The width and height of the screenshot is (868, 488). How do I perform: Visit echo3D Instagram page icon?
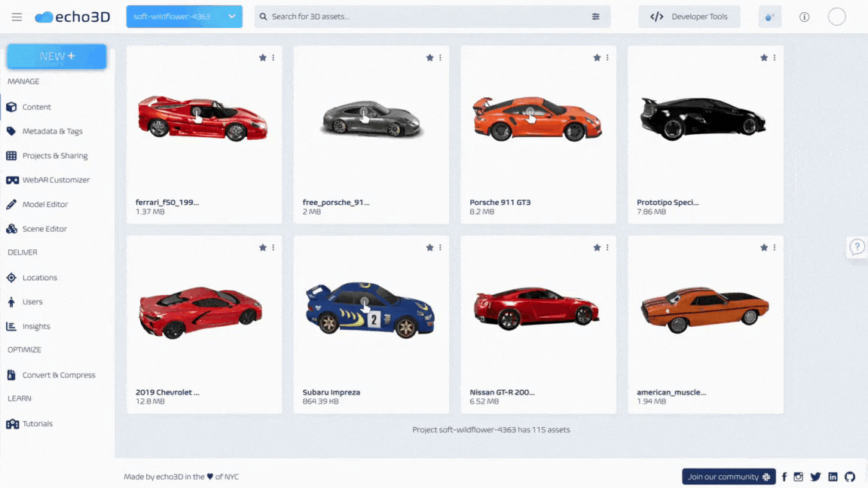pos(798,477)
